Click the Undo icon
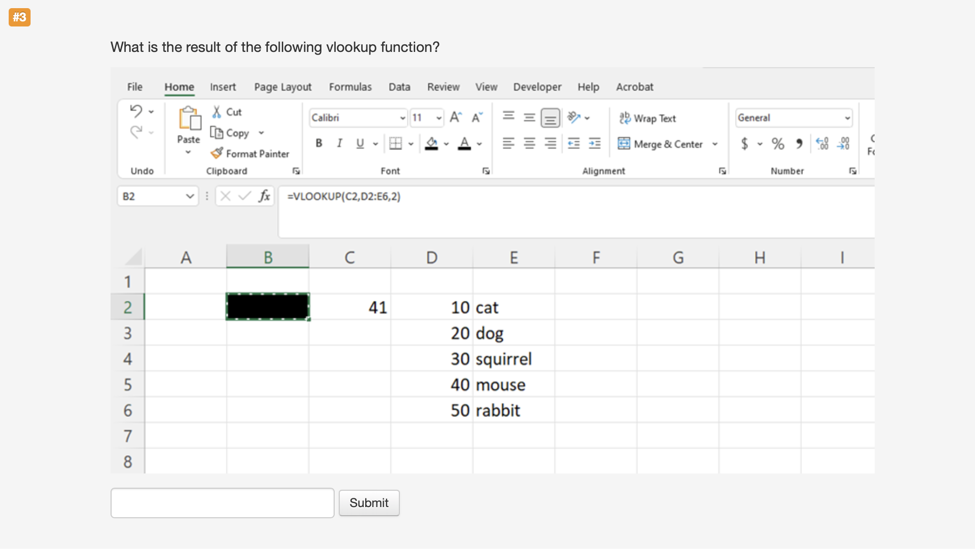 [x=136, y=110]
